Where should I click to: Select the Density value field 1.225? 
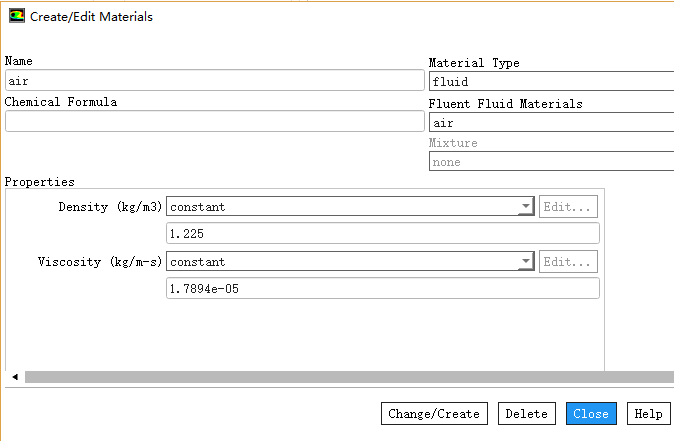(x=382, y=234)
